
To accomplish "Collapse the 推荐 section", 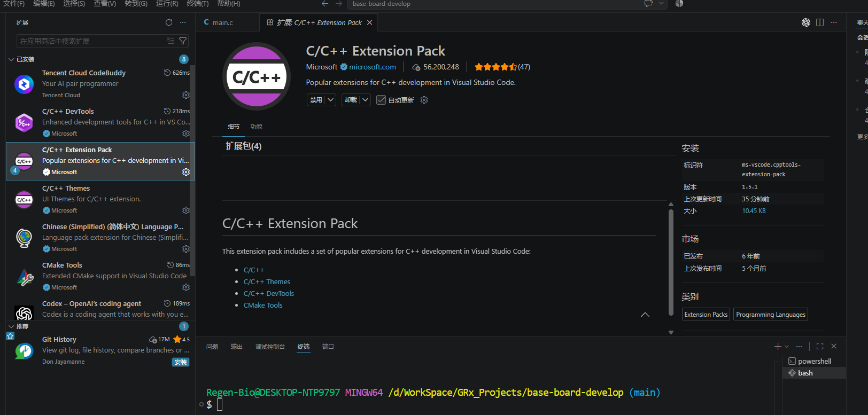I will [x=11, y=326].
